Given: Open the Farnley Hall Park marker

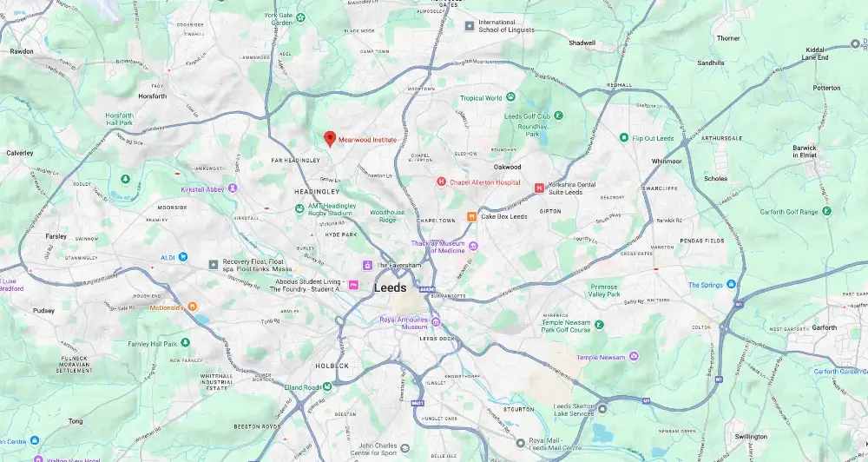Looking at the screenshot, I should (185, 343).
